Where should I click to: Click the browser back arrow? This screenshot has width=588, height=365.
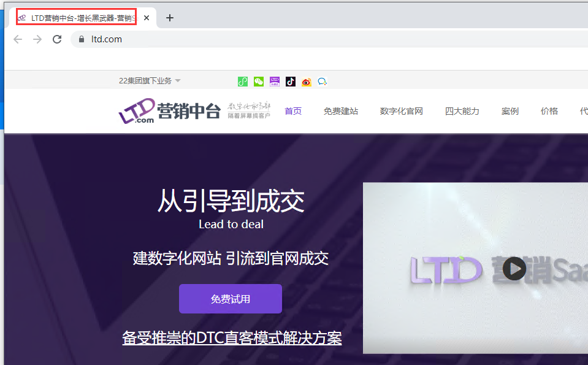18,39
